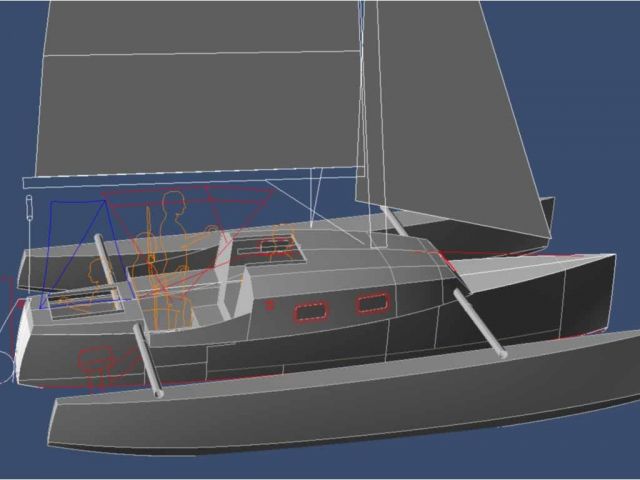Select the forward crossbeam tube

[478, 322]
